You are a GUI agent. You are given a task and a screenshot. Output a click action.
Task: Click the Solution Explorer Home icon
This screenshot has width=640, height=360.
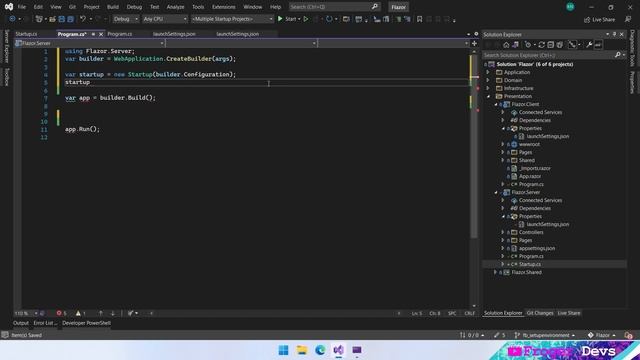pos(506,45)
